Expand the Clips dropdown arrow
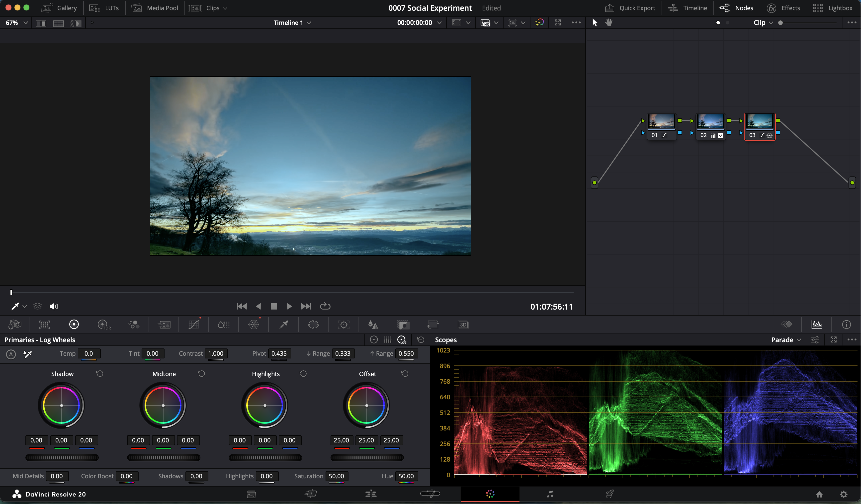 pos(225,8)
